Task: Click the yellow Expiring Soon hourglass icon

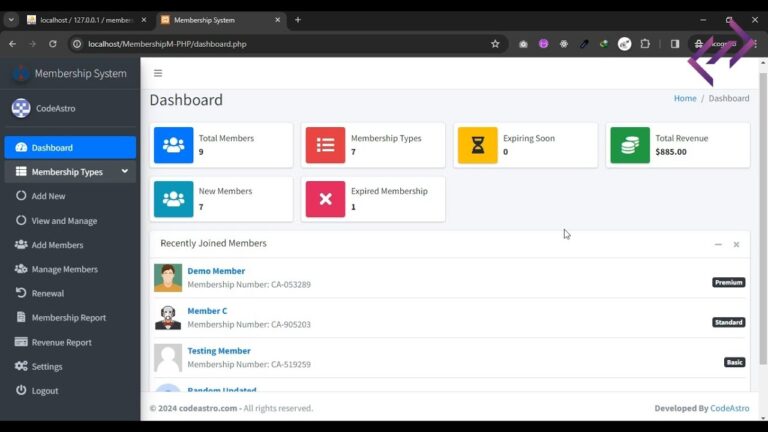Action: [478, 145]
